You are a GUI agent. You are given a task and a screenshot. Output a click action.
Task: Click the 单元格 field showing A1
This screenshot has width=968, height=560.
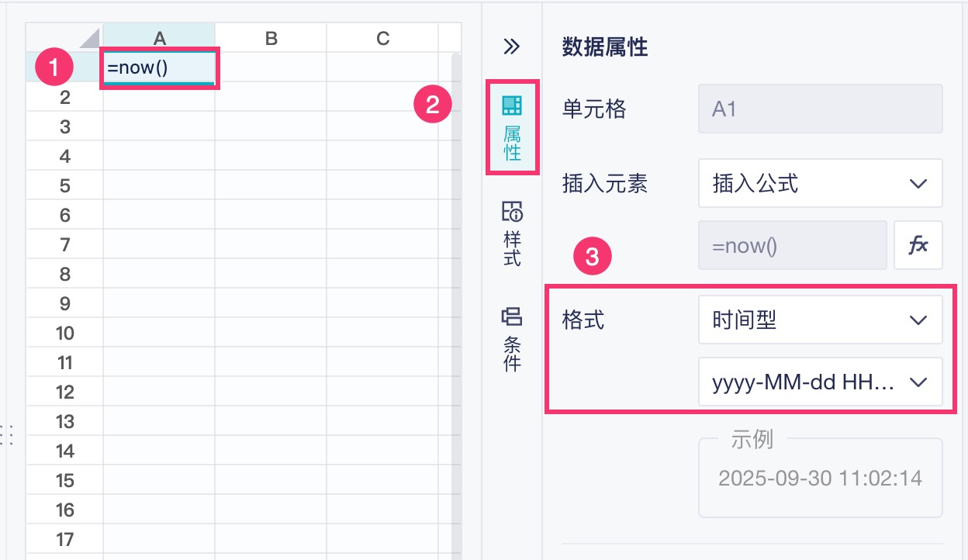821,109
